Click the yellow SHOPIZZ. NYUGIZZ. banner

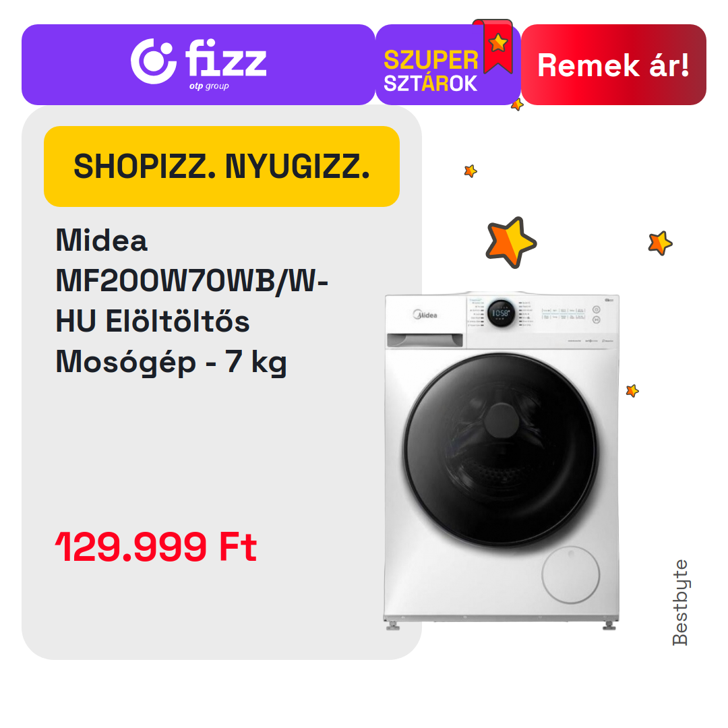(x=222, y=166)
